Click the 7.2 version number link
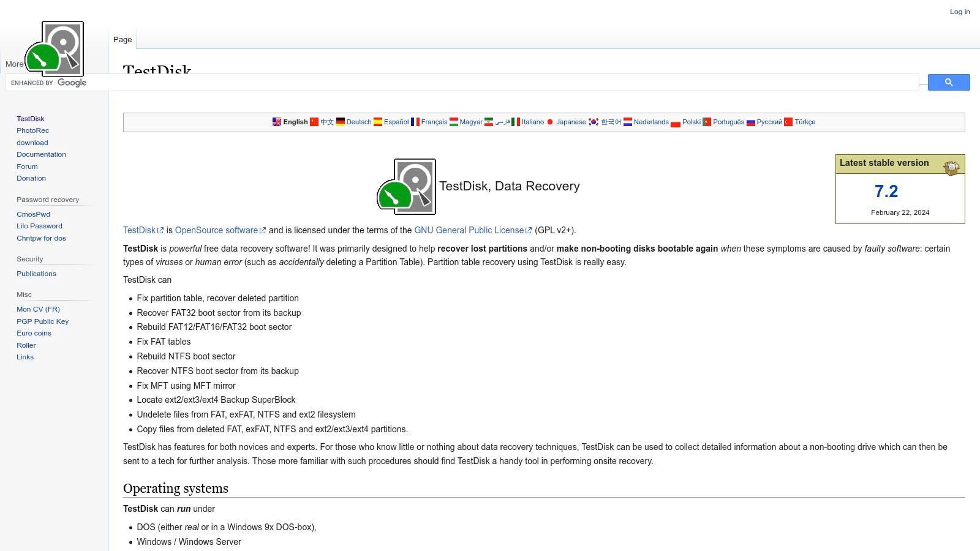This screenshot has width=980, height=551. pos(886,191)
